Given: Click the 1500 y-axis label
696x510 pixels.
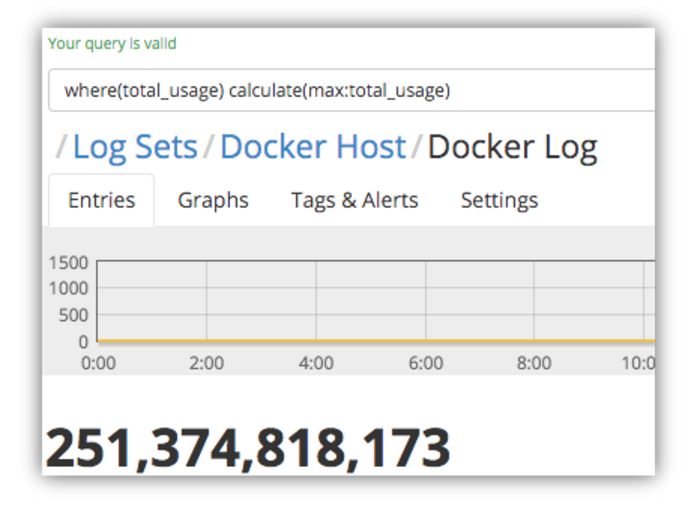Looking at the screenshot, I should (x=68, y=263).
